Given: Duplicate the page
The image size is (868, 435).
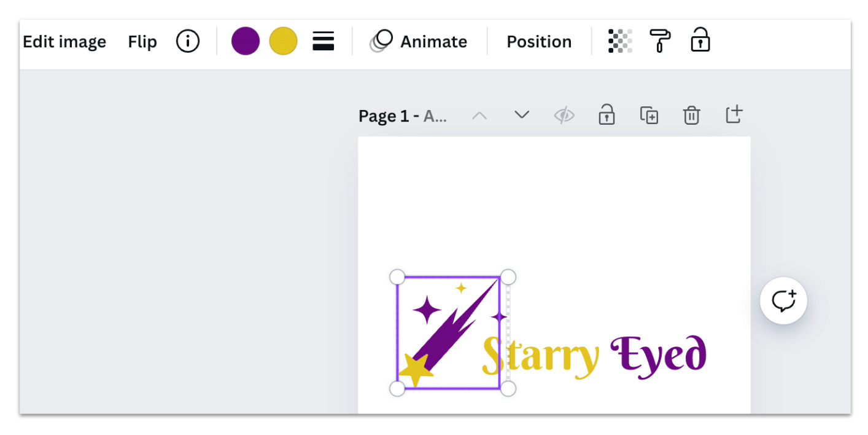Looking at the screenshot, I should coord(649,115).
